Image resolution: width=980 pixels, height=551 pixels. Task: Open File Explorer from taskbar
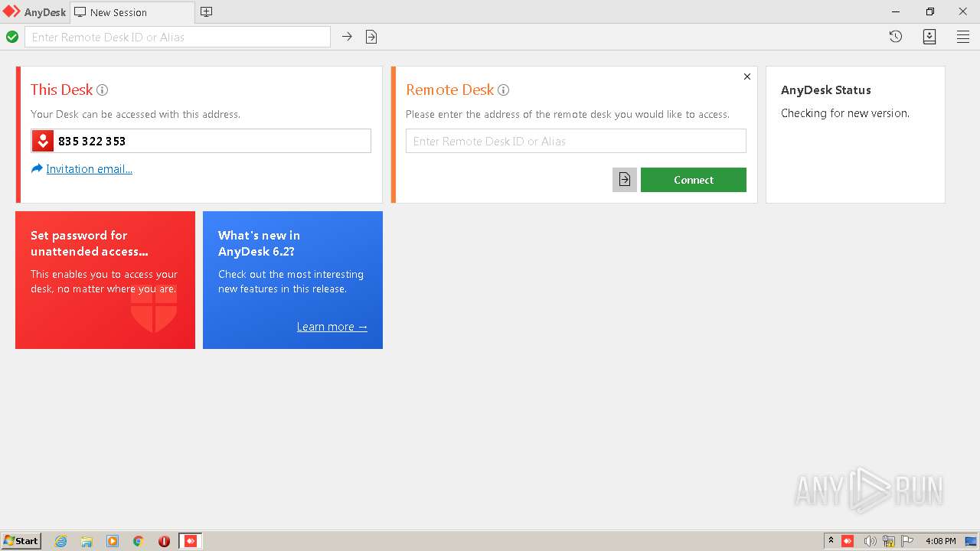coord(87,541)
